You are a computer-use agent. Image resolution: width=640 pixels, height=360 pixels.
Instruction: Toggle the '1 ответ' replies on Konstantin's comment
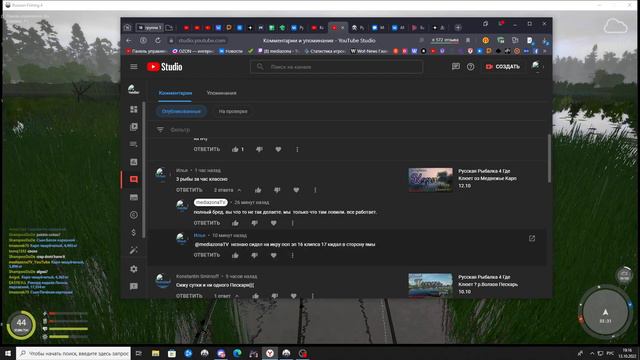point(227,296)
